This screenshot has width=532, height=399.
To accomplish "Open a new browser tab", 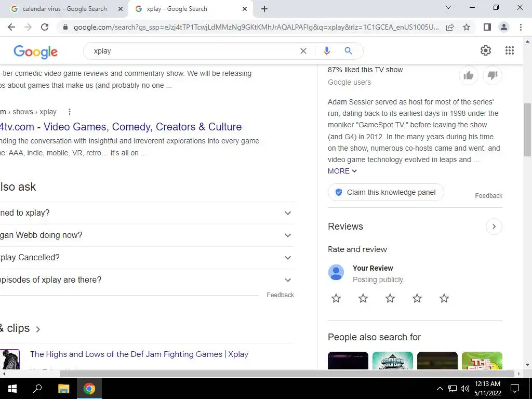I will pos(264,9).
